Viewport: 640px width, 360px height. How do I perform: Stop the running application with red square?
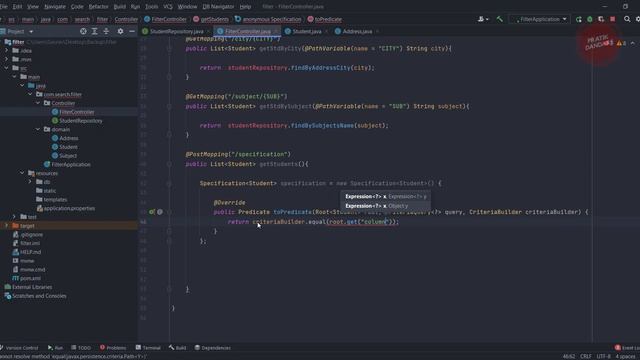613,19
